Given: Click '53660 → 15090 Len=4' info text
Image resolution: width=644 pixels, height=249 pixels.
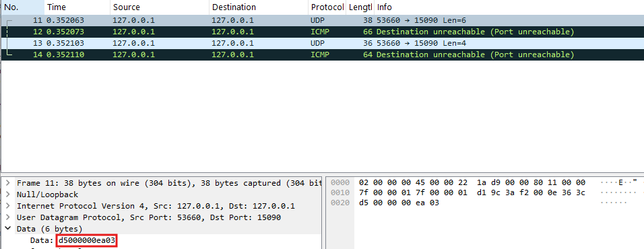Looking at the screenshot, I should click(421, 43).
